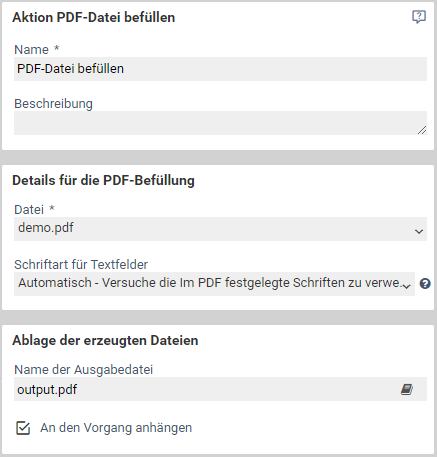Open the help speech-bubble icon in header
Viewport: 437px width, 457px height.
tap(419, 17)
